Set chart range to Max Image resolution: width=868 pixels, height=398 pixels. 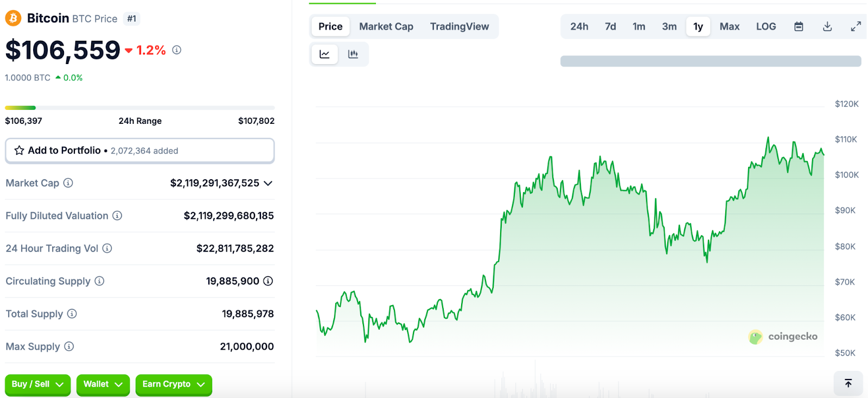(x=730, y=27)
